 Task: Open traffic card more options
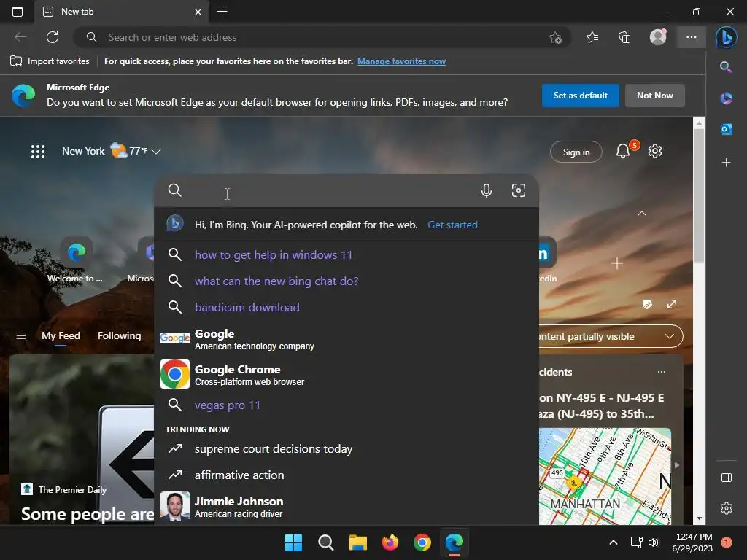(x=661, y=372)
